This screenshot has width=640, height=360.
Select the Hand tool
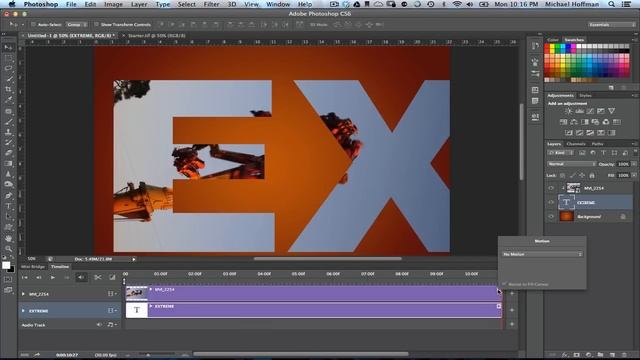click(8, 238)
